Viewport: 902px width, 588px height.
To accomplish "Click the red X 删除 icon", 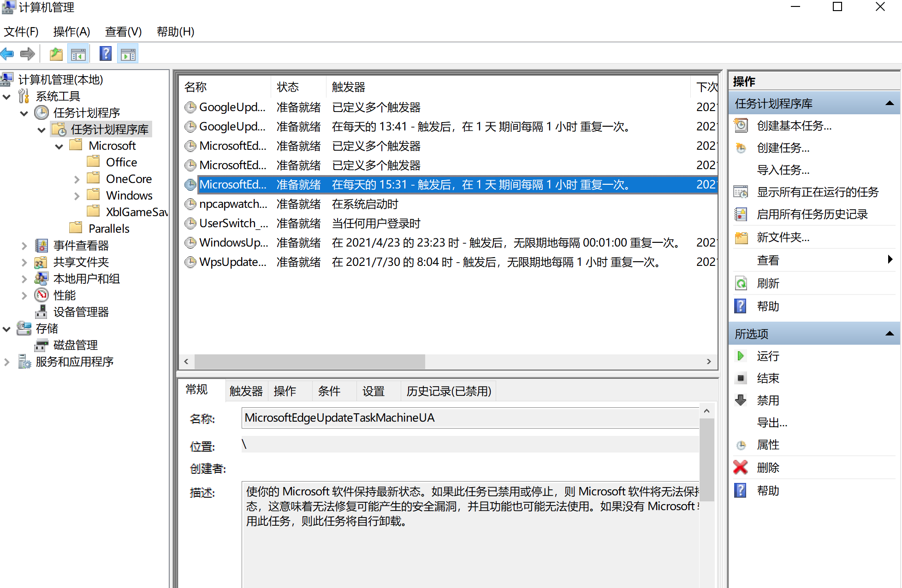I will point(741,467).
